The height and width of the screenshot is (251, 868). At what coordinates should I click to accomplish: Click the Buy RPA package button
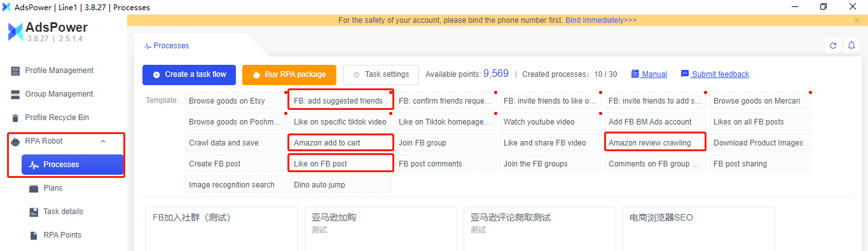(289, 74)
